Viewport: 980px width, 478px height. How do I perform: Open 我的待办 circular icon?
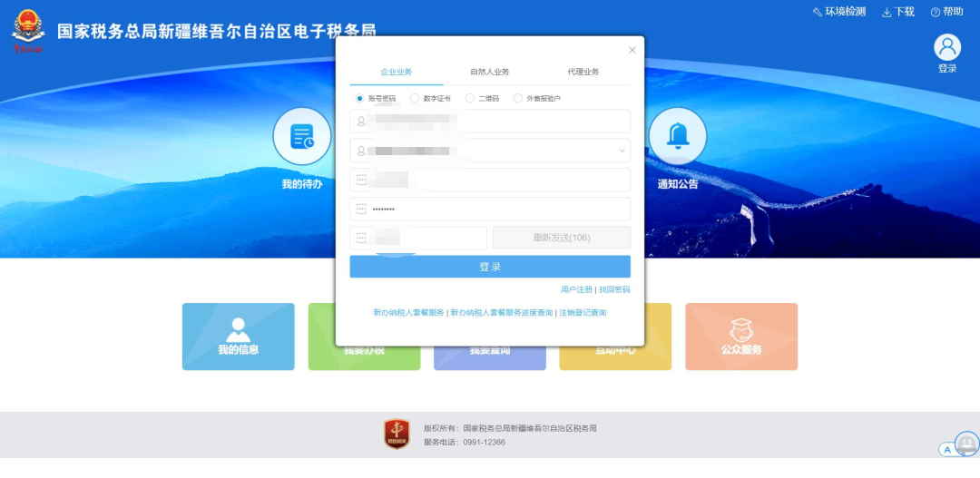click(x=302, y=136)
